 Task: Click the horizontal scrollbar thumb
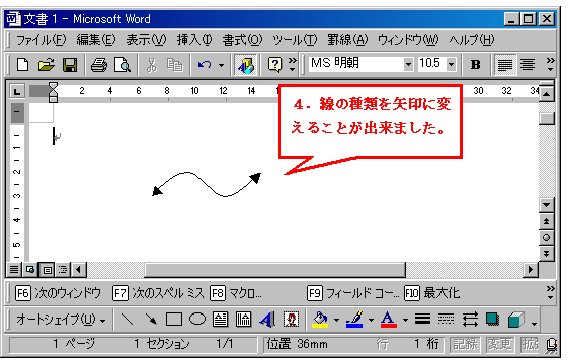pyautogui.click(x=275, y=270)
